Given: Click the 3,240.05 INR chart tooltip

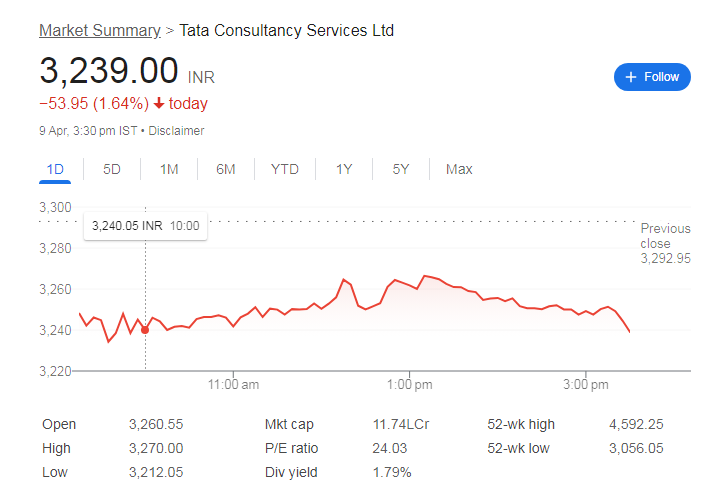Looking at the screenshot, I should click(145, 226).
